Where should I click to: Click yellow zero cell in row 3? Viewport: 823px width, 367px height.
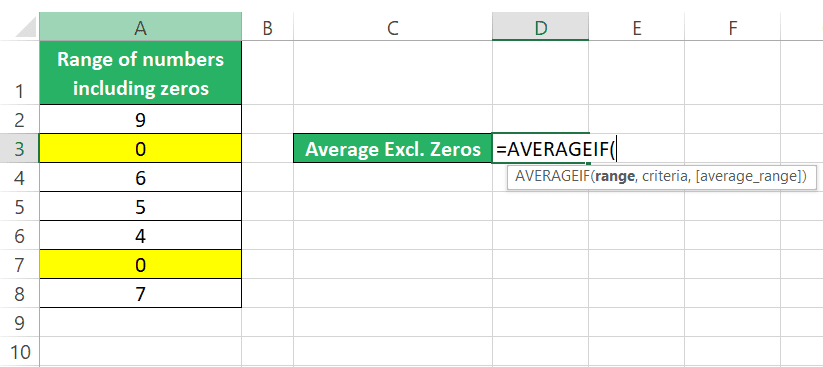(140, 149)
